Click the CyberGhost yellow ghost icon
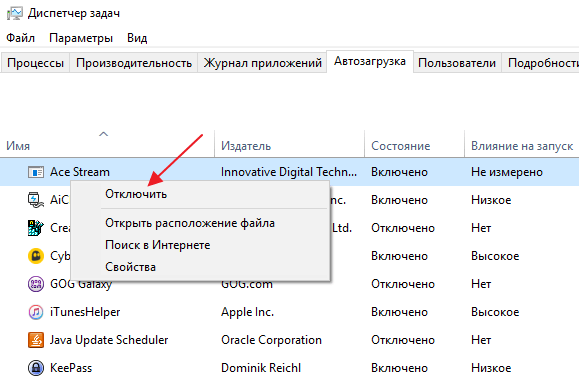 (x=36, y=256)
